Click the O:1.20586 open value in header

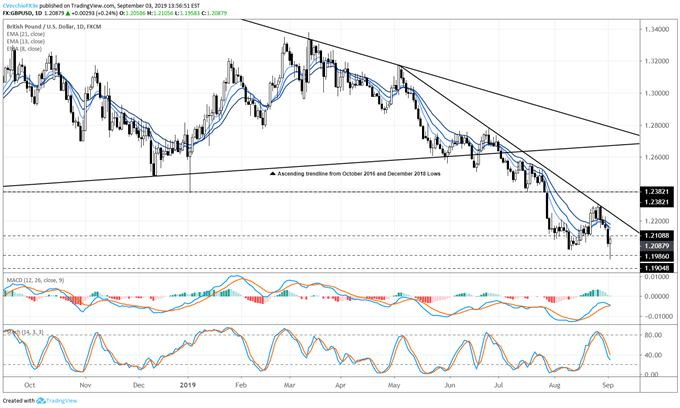point(132,13)
